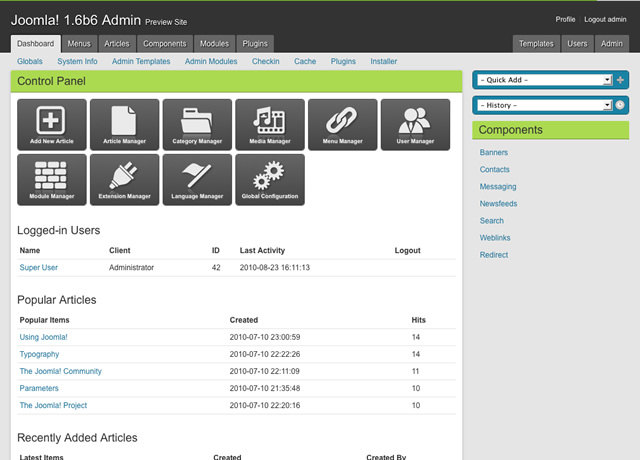Open the Checkin link
640x460 pixels.
tap(266, 61)
